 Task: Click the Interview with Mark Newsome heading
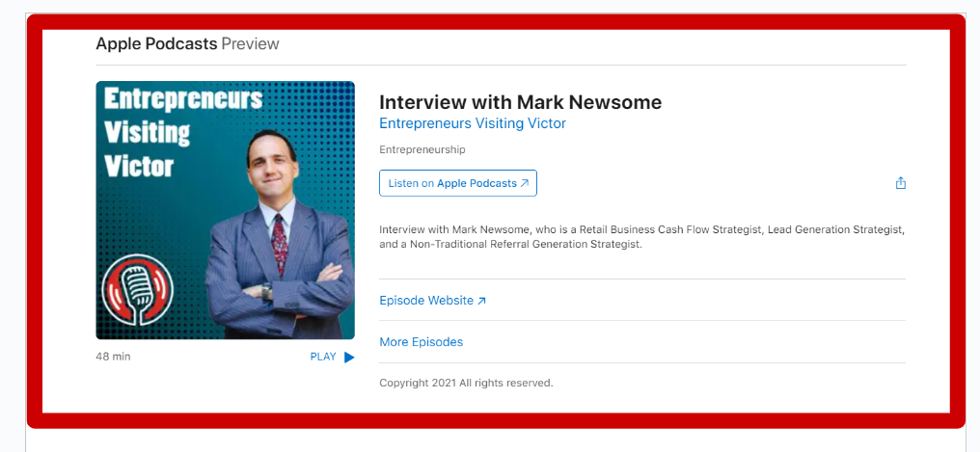pos(520,102)
